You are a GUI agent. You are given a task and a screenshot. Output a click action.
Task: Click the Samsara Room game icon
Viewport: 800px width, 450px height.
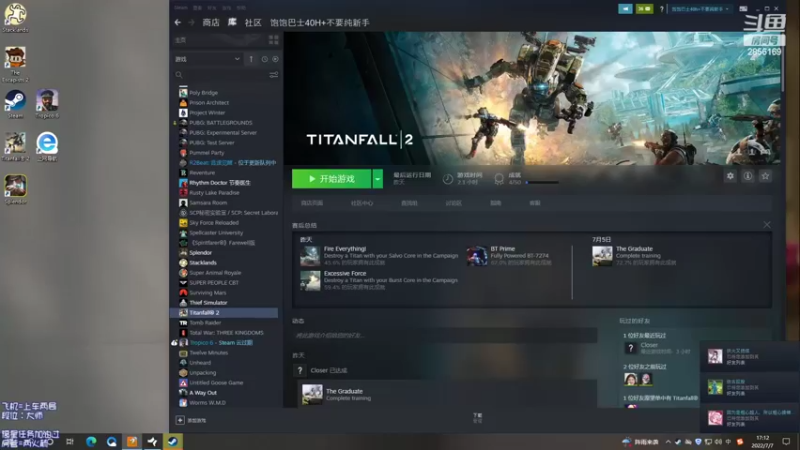click(183, 203)
